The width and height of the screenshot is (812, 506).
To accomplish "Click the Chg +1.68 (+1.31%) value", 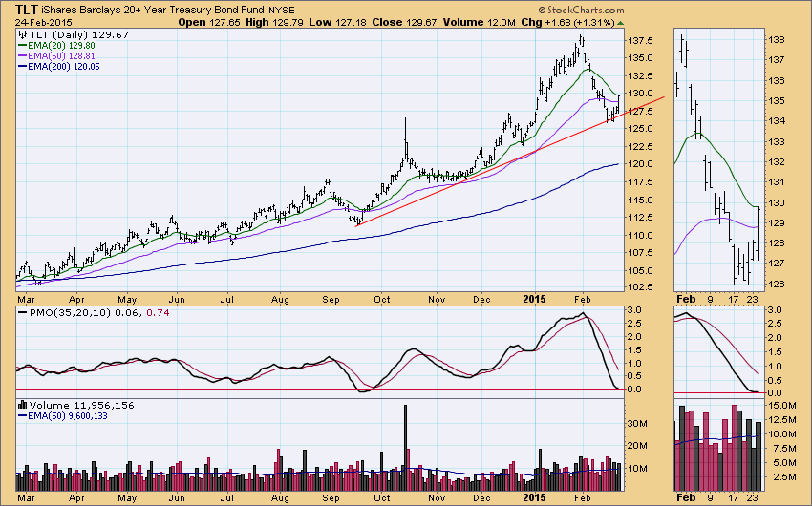I will coord(567,23).
